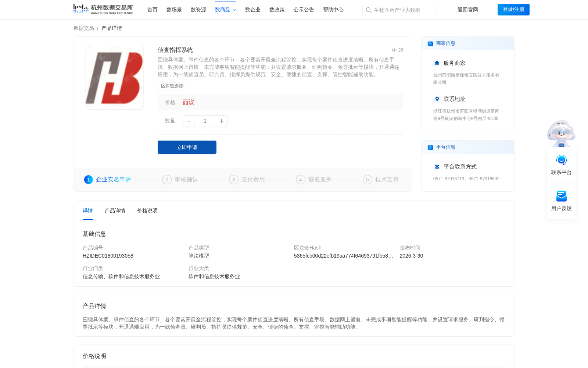Click the product number HZIDEC01800193058

108,256
